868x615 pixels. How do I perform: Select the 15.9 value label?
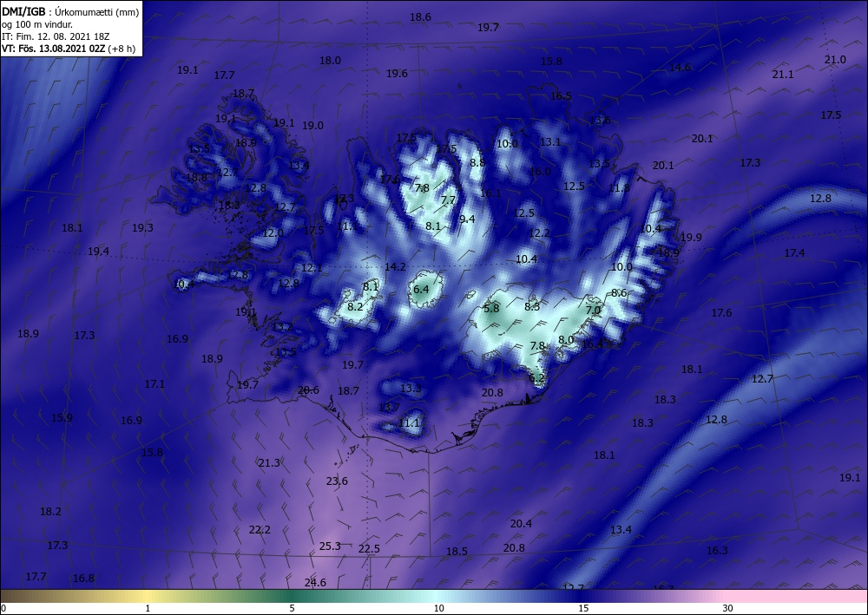(62, 417)
